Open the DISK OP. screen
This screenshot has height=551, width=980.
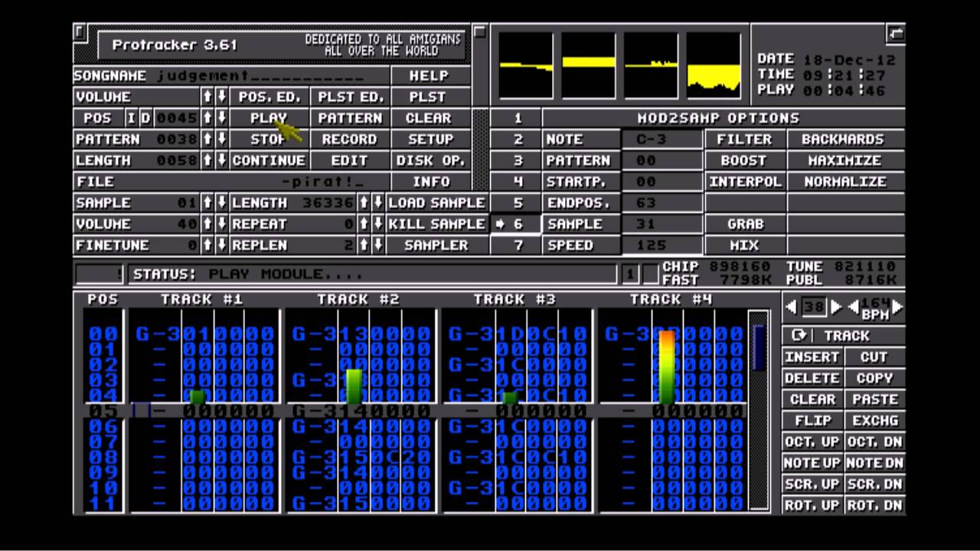430,161
